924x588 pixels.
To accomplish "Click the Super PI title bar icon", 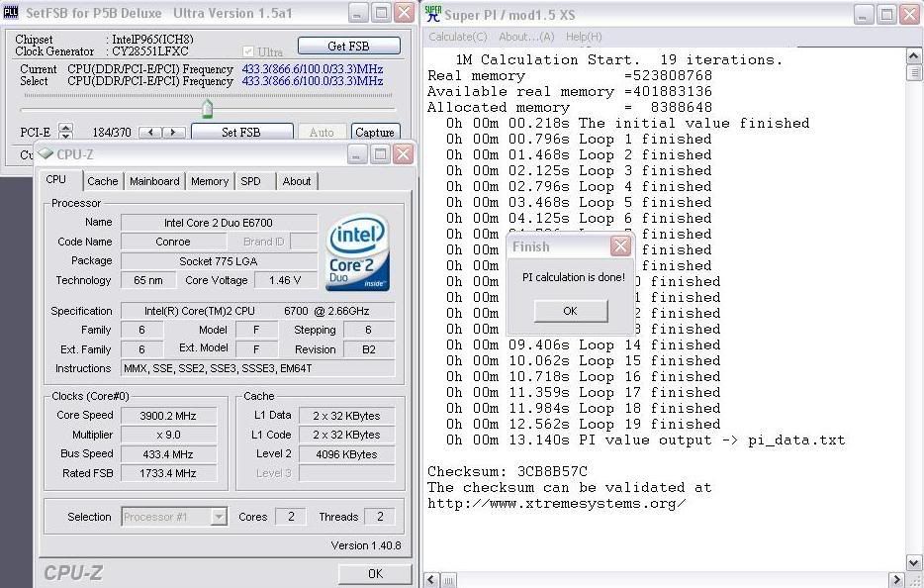I will pos(432,14).
